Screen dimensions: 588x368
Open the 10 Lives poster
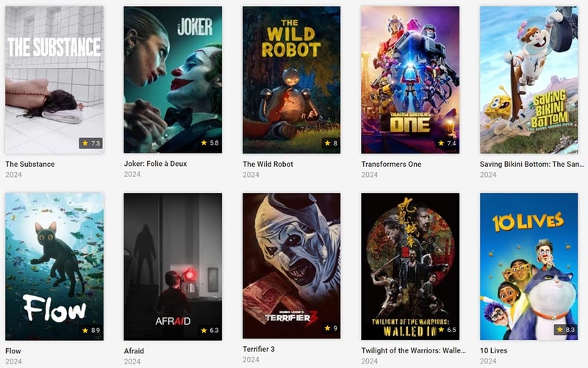[528, 267]
